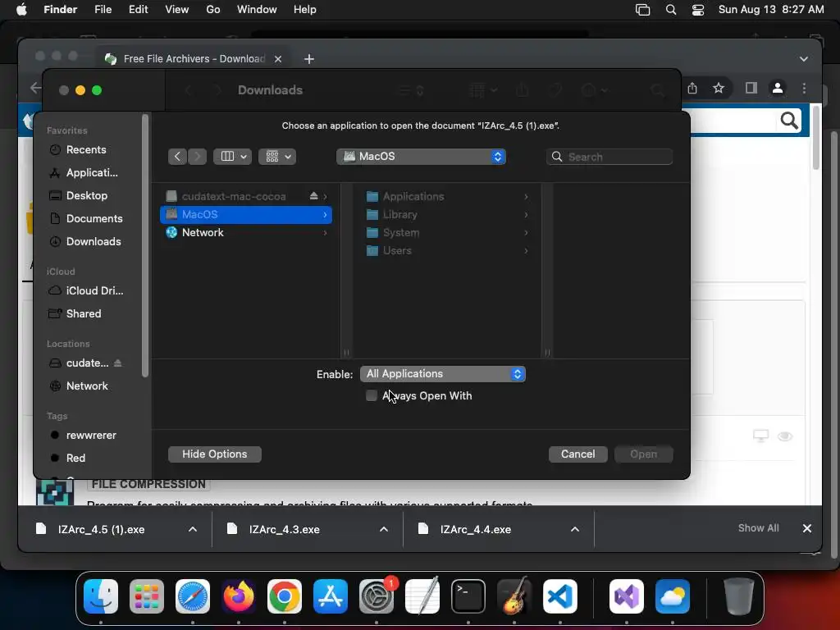This screenshot has width=840, height=630.
Task: Open Control Center in menu bar
Action: click(698, 10)
